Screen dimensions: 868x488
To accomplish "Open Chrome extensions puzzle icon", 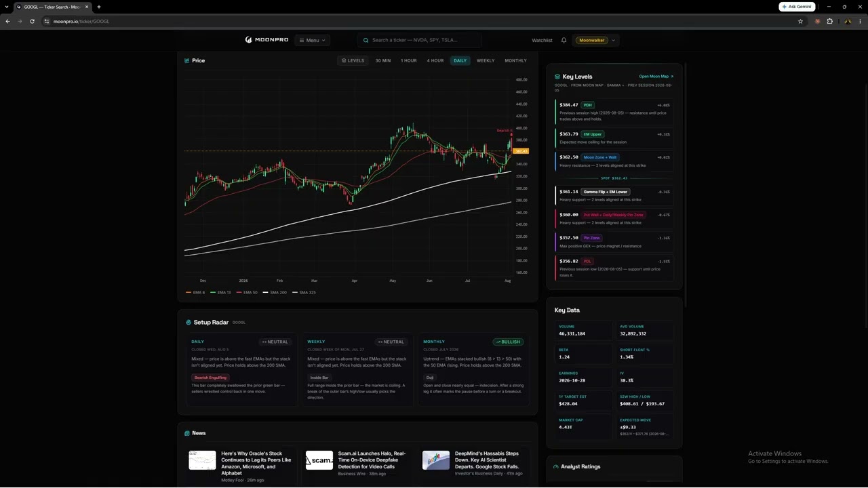I will tap(829, 21).
